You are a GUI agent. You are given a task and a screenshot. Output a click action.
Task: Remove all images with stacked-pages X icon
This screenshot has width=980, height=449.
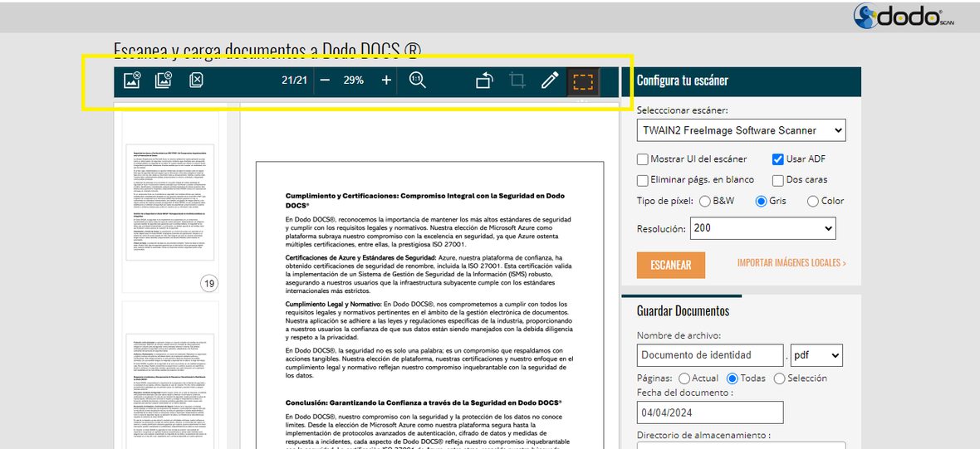tap(196, 80)
